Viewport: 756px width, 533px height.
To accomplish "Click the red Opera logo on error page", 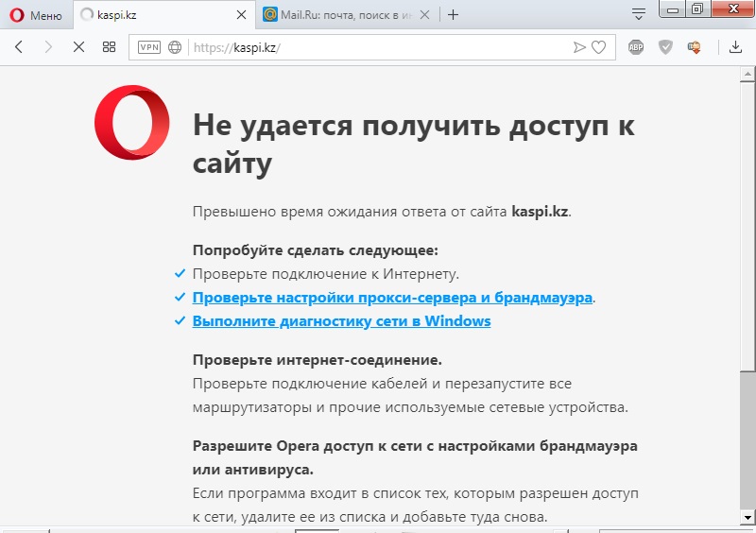I will 131,123.
